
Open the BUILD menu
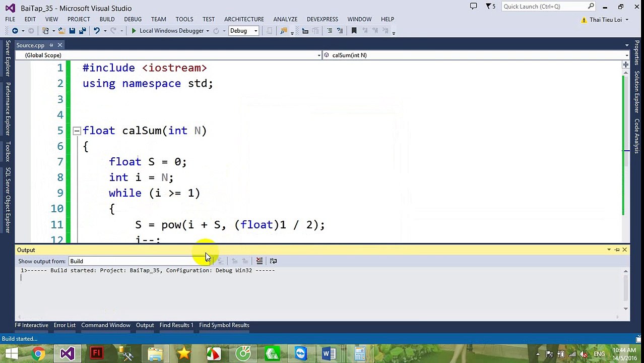(x=107, y=19)
